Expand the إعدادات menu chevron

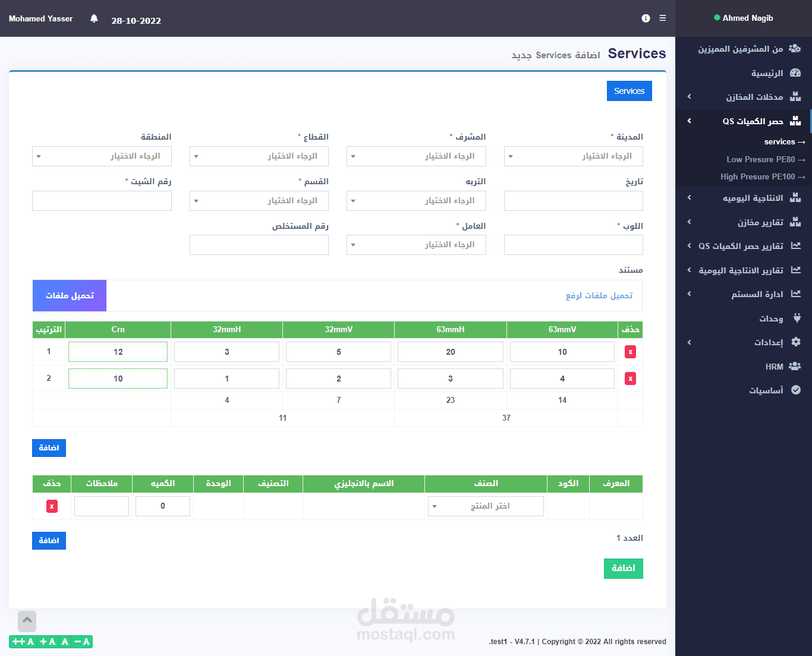click(x=689, y=342)
